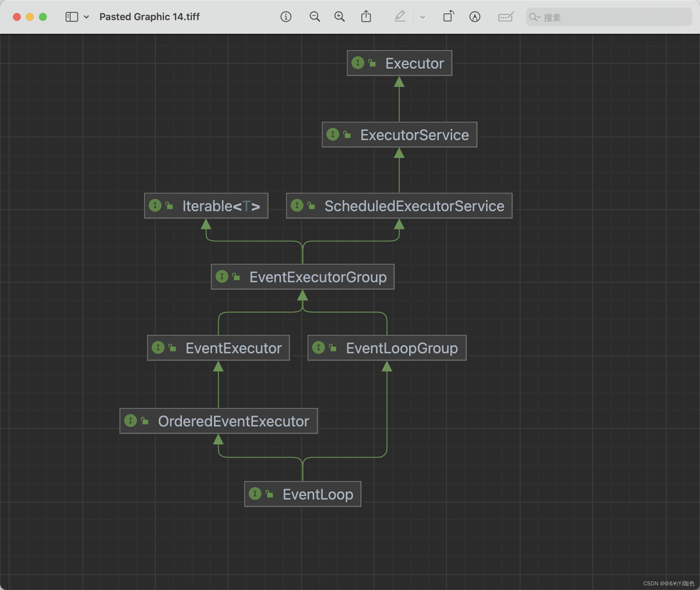Click the ExecutorService node in the diagram
The width and height of the screenshot is (700, 590).
click(399, 135)
